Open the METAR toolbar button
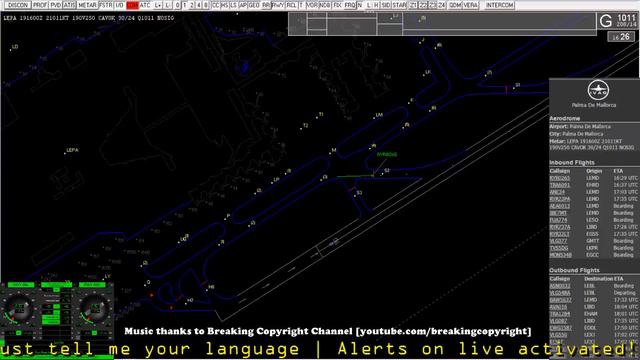Viewport: 640px width, 360px height. tap(87, 5)
